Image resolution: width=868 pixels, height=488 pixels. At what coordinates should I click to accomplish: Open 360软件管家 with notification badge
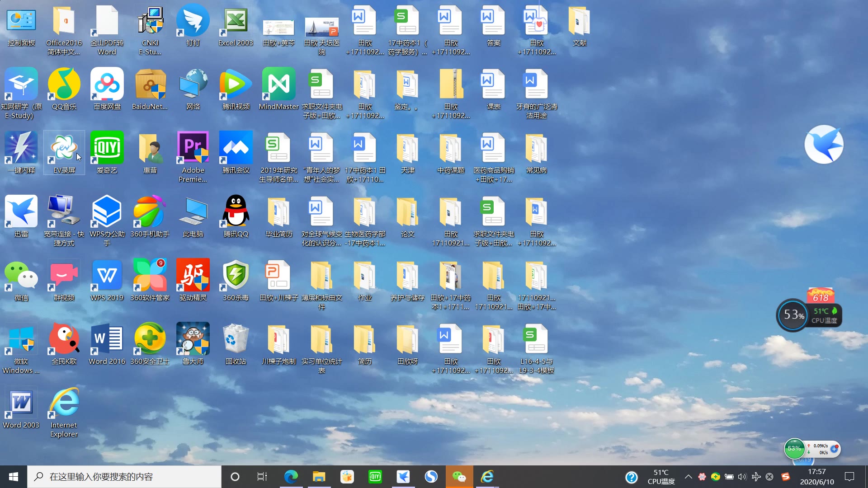point(150,281)
